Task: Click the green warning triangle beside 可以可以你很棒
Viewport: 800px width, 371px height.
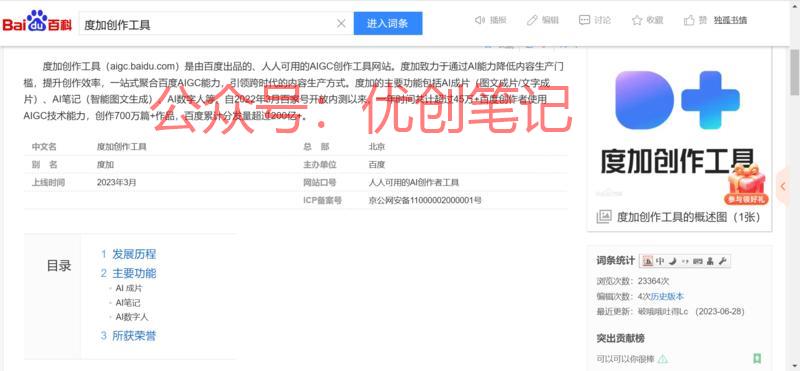Action: point(663,359)
